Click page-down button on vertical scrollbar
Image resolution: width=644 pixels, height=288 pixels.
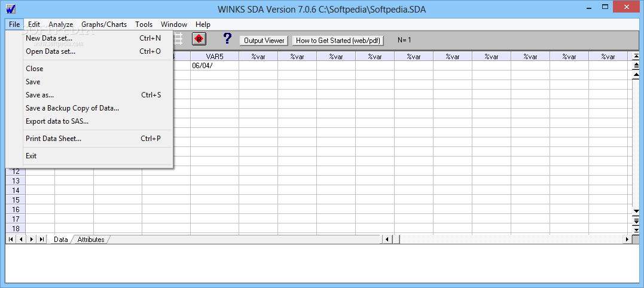tap(636, 220)
